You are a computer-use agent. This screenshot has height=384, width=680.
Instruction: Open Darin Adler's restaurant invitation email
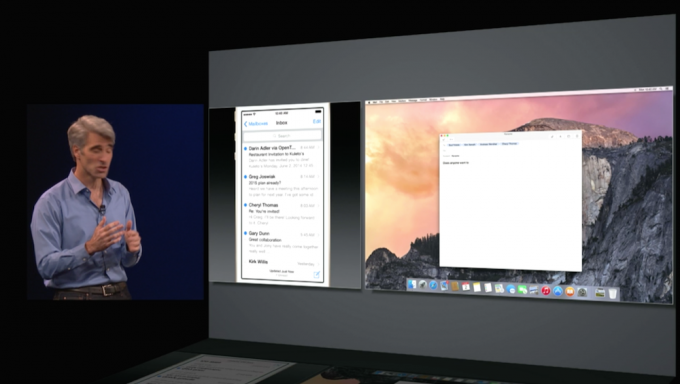coord(282,157)
